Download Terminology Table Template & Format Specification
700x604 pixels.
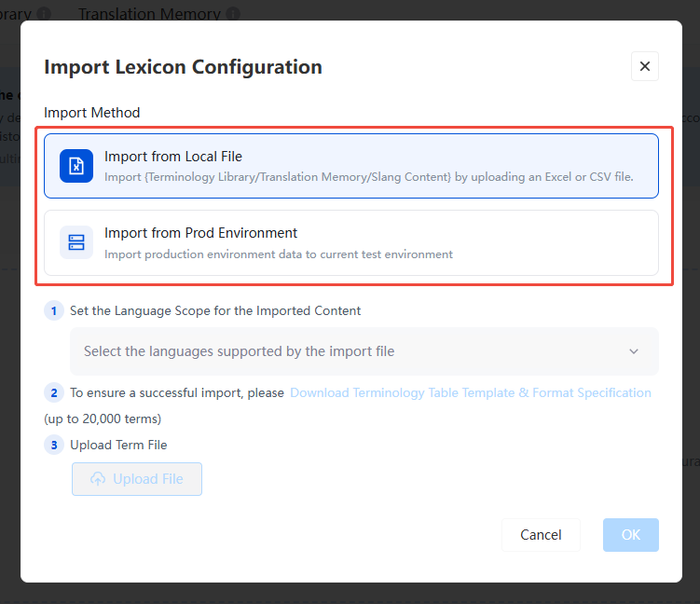(471, 392)
